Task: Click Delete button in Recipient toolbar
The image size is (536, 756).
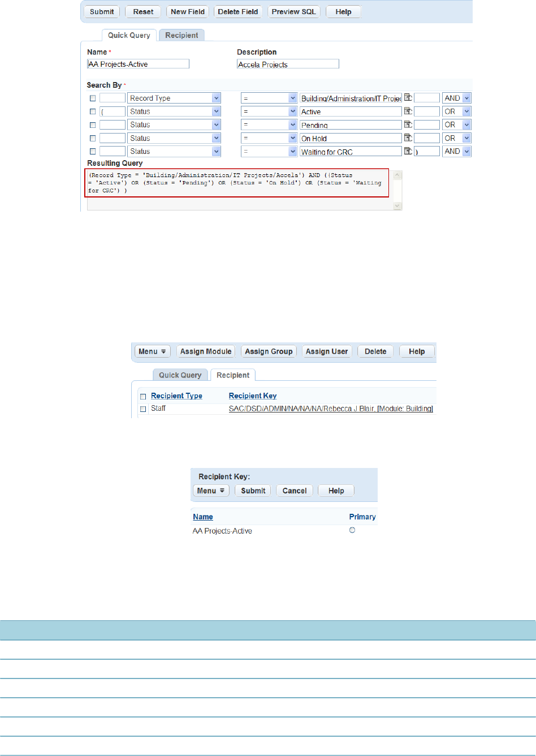Action: (375, 351)
